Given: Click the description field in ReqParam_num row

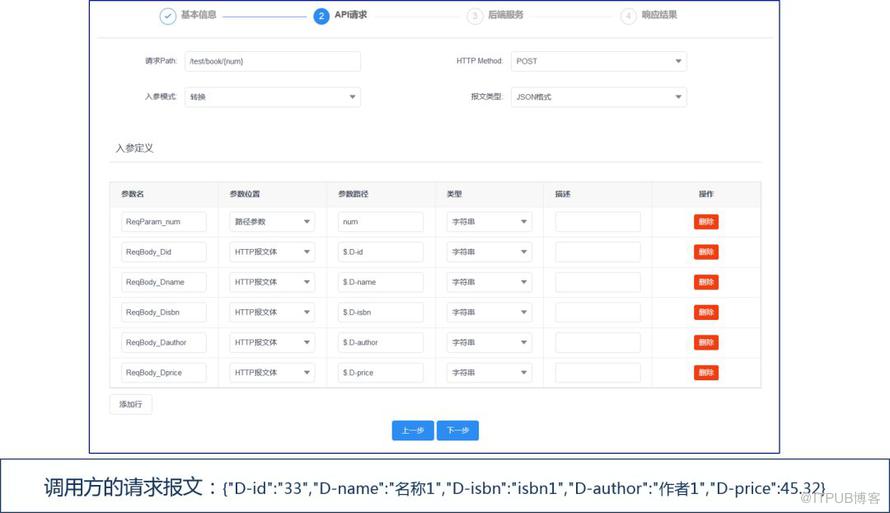Looking at the screenshot, I should (598, 222).
